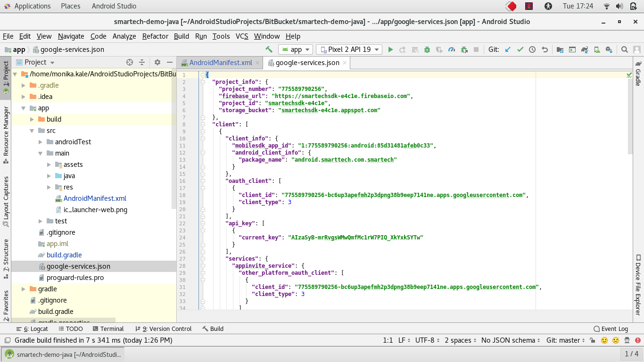Click Attach debugger to Android process icon
The image size is (644, 362).
[464, 49]
